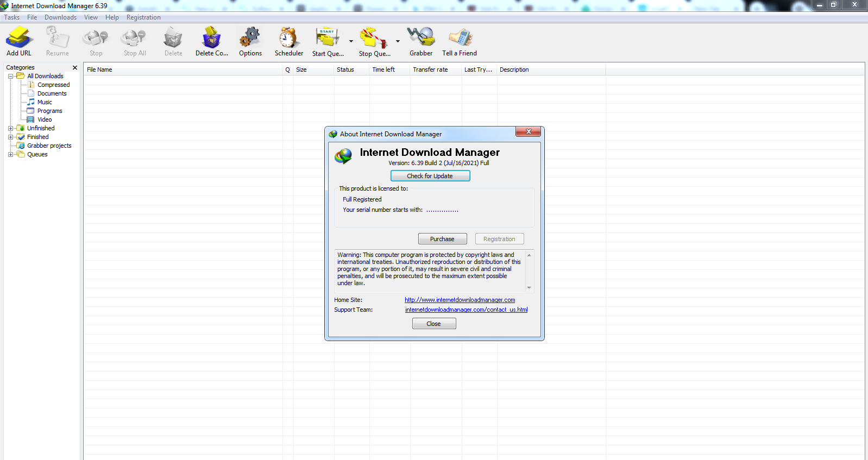Open the Tasks menu

(x=12, y=17)
